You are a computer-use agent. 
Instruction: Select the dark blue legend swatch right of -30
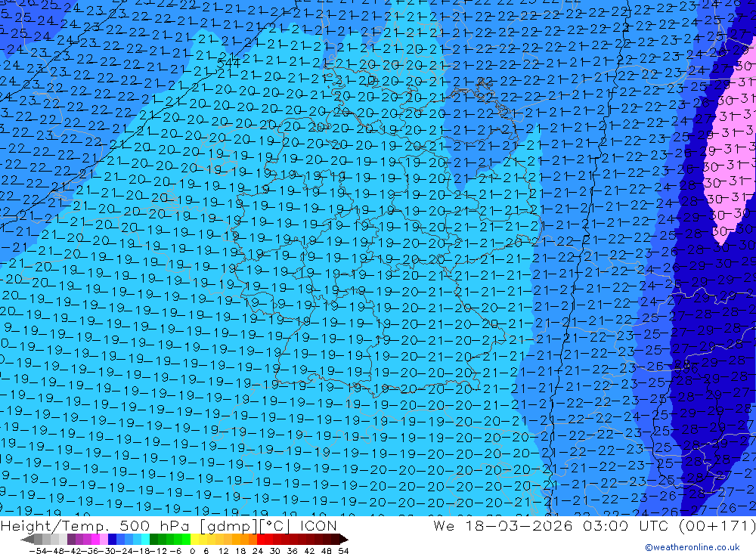pos(112,539)
